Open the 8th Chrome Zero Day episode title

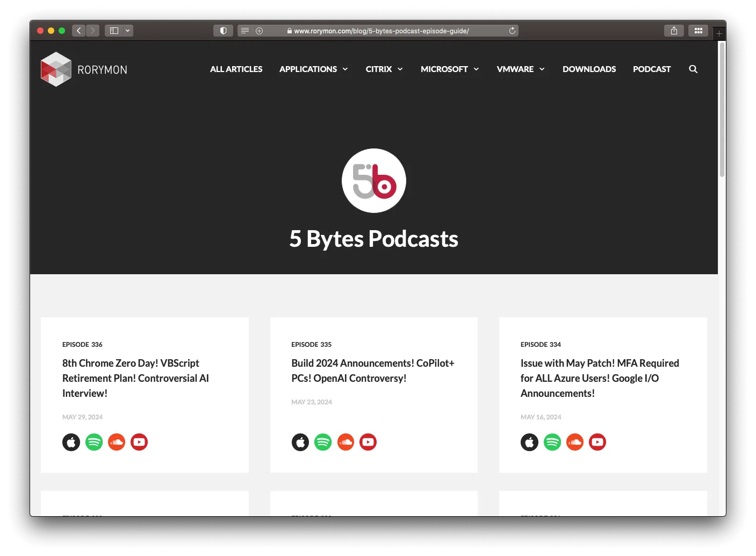(x=135, y=378)
